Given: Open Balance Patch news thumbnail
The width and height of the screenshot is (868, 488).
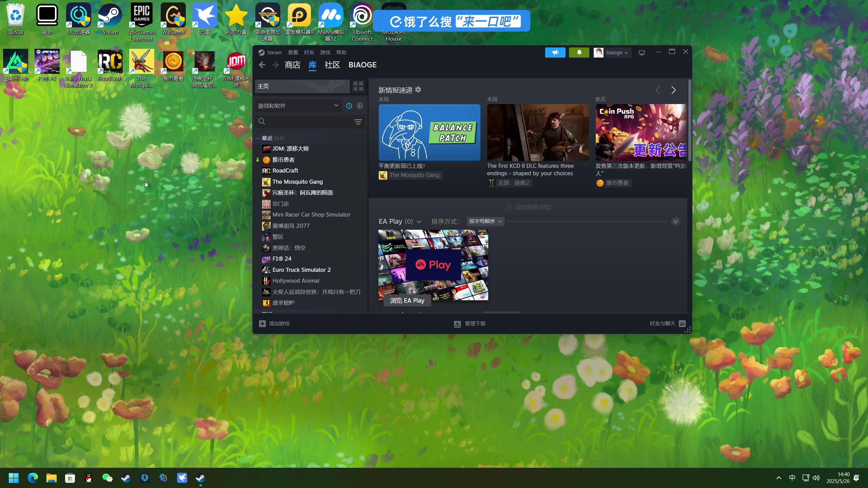Looking at the screenshot, I should (429, 133).
